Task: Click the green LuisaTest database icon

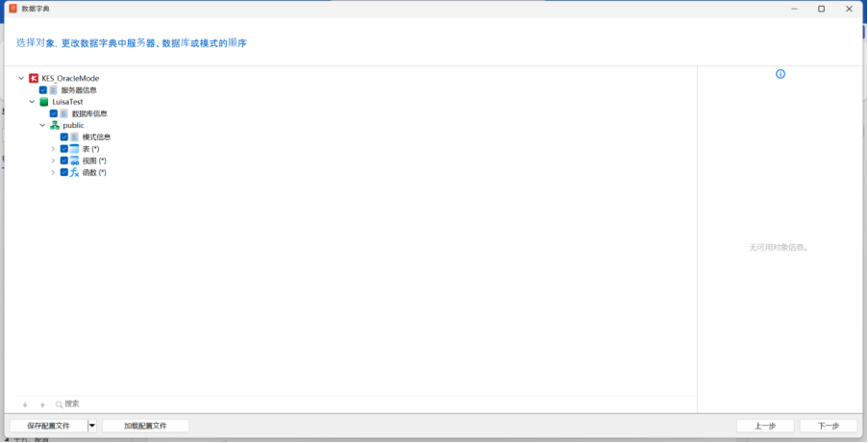Action: 44,102
